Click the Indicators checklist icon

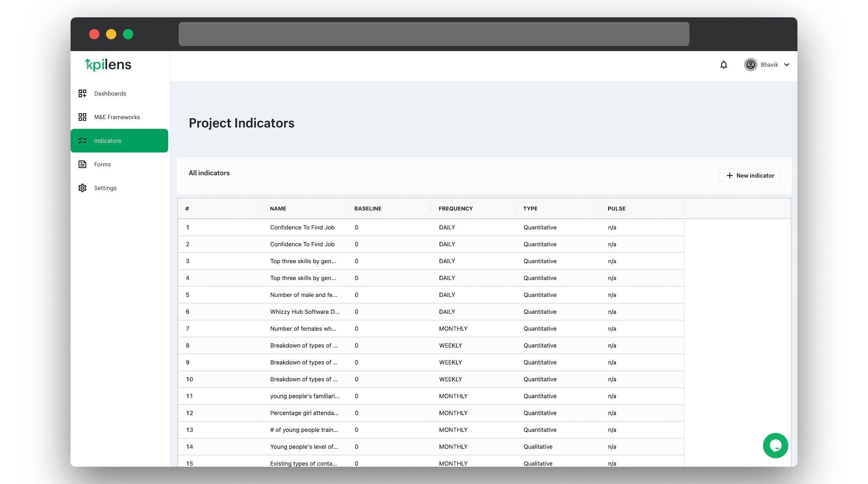pyautogui.click(x=82, y=141)
